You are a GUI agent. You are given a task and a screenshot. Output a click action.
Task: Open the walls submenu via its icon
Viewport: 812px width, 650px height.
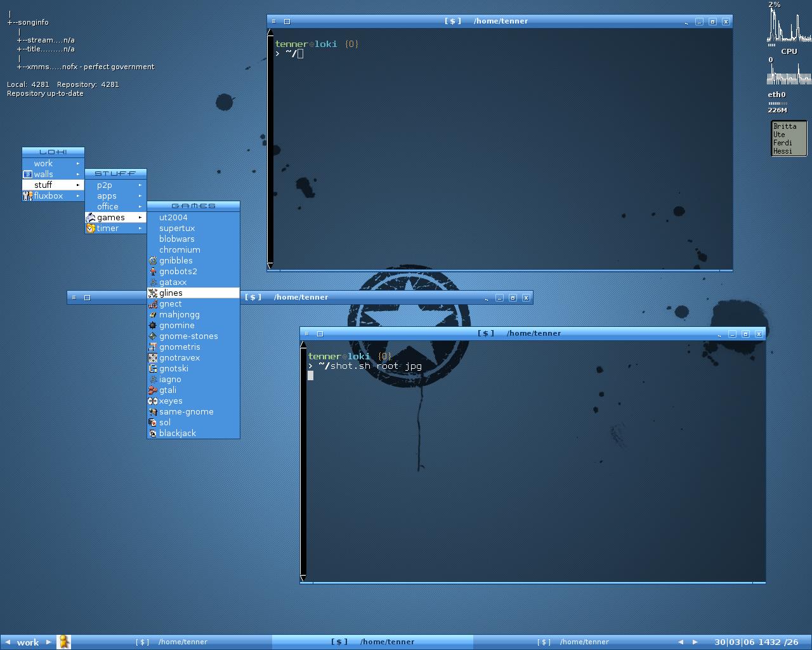pyautogui.click(x=27, y=174)
